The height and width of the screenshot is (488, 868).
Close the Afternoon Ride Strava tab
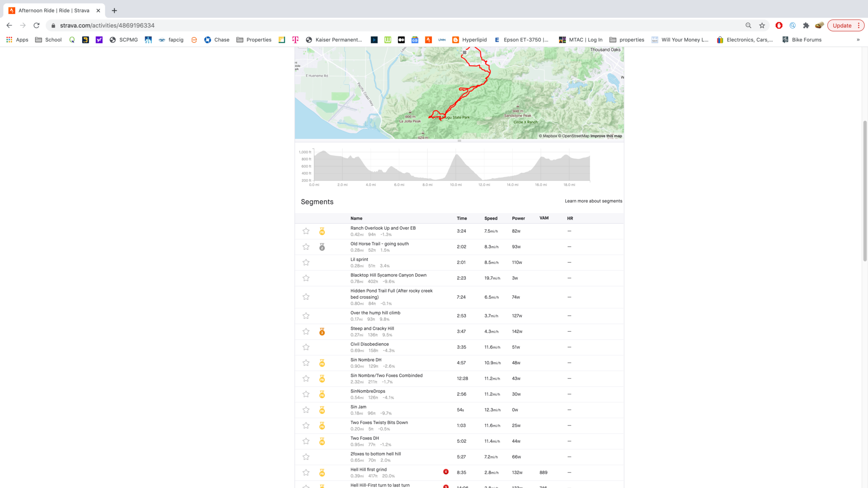pos(98,10)
